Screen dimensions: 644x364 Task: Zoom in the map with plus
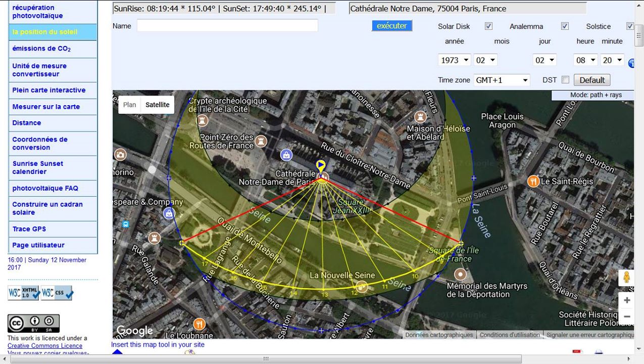626,300
